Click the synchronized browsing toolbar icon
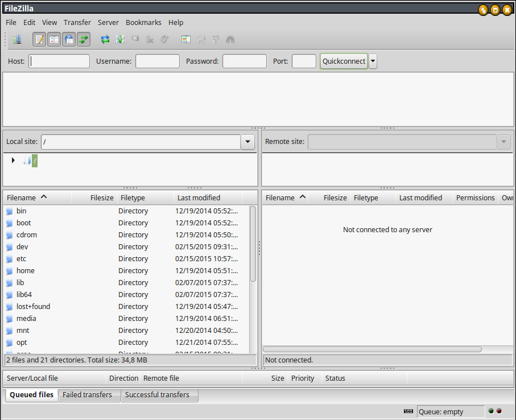The width and height of the screenshot is (516, 420). point(216,39)
